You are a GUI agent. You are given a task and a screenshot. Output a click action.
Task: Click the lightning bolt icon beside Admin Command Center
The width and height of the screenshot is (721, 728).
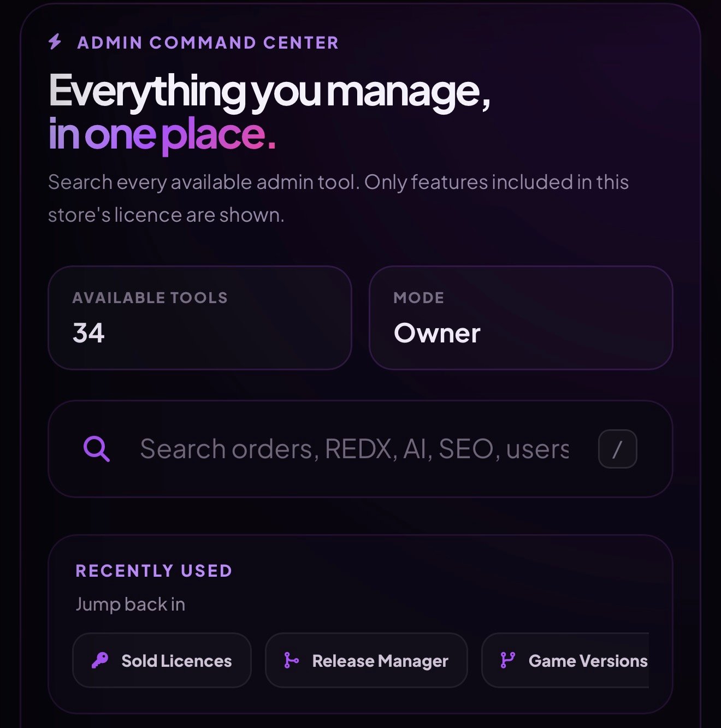click(55, 42)
